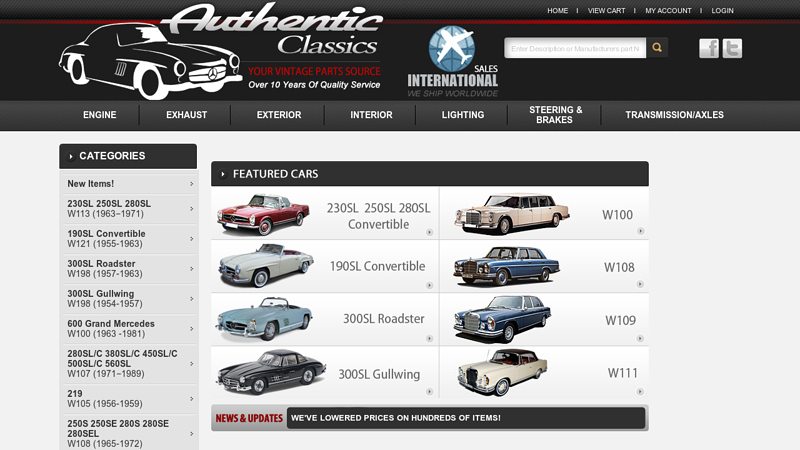Expand the 230SL 250SL 280SL W113 chevron
The height and width of the screenshot is (450, 800).
[192, 209]
